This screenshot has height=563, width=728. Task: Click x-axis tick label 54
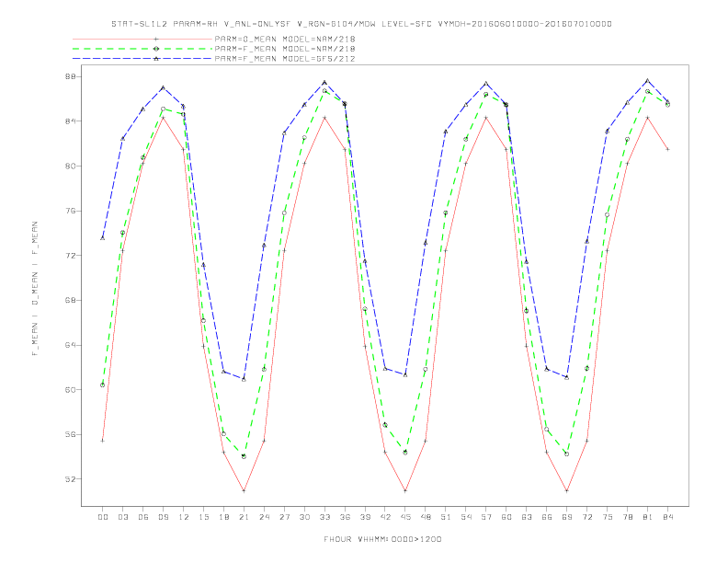[466, 517]
